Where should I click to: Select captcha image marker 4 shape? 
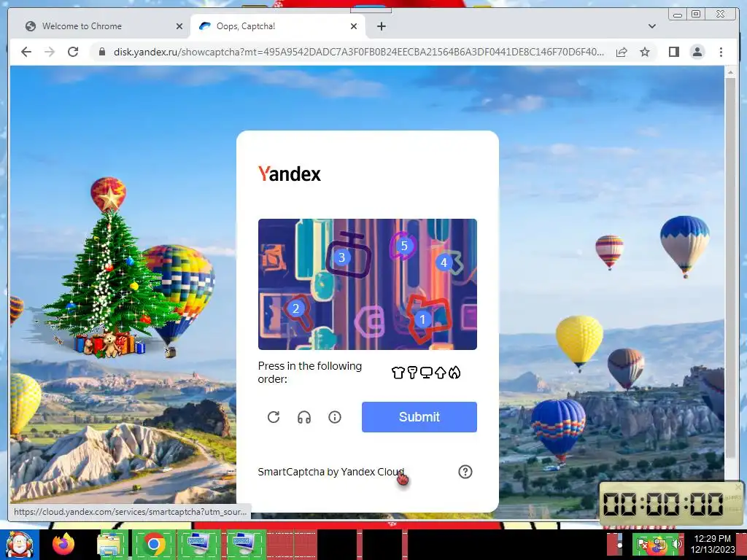coord(444,262)
